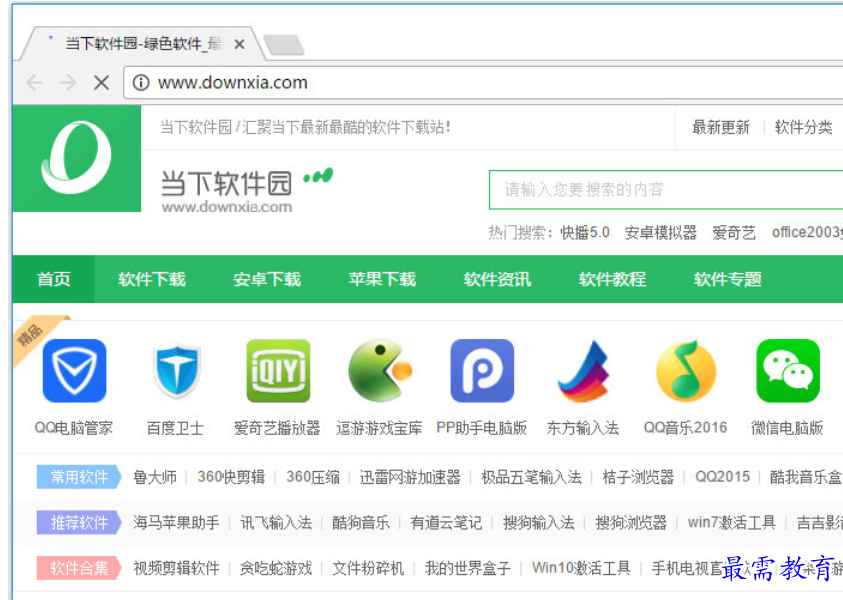Click hot search 安卓模拟器
Viewport: 843px width, 600px height.
661,233
